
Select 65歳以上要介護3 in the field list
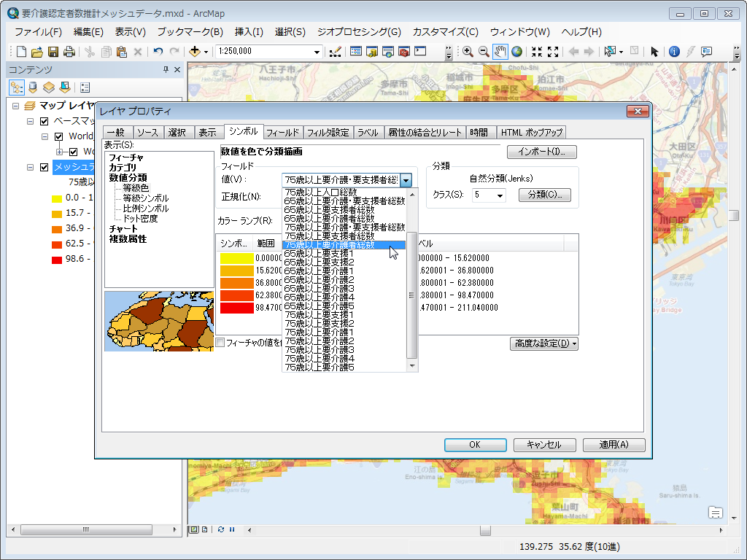344,289
